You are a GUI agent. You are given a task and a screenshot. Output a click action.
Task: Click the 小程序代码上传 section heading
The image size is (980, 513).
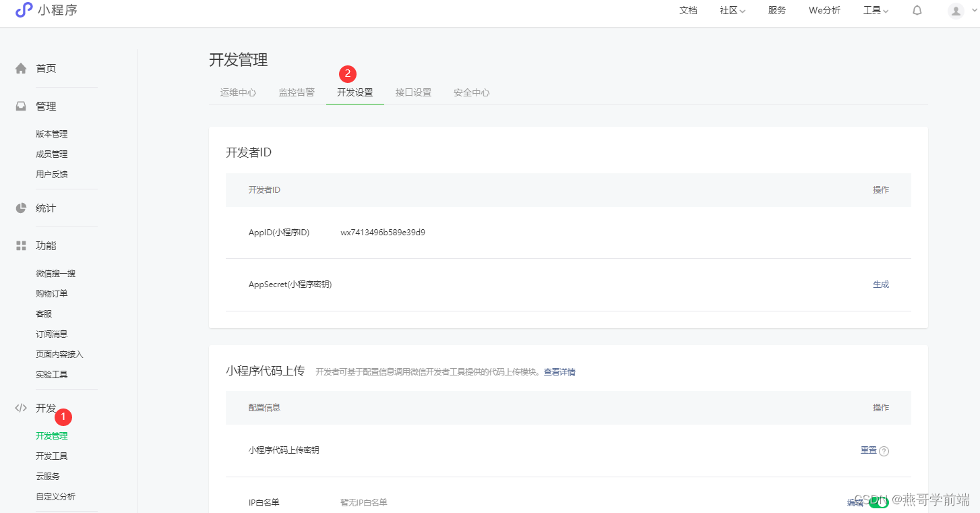266,371
